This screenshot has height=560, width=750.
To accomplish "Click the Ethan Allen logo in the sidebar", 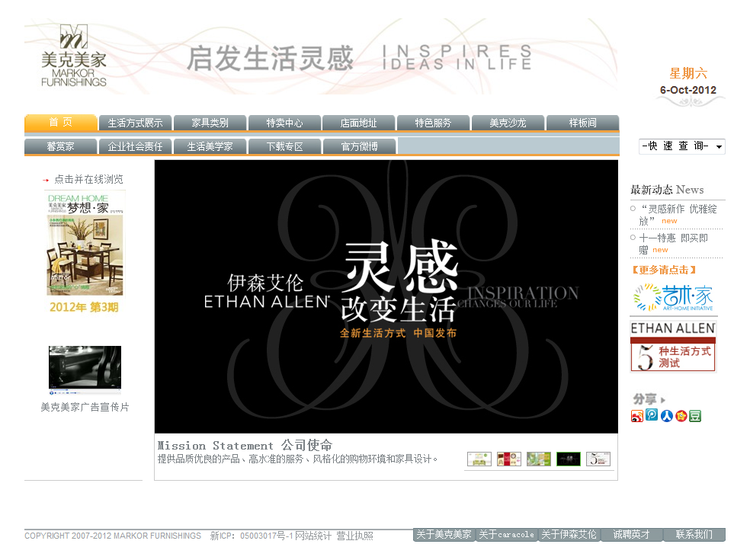I will pos(673,328).
